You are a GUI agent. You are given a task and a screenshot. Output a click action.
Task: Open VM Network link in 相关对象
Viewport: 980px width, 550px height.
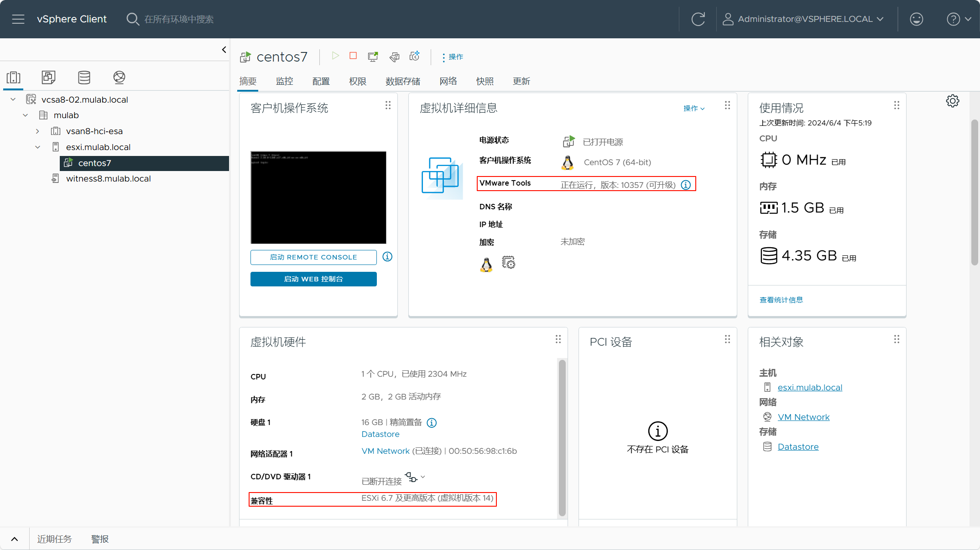[x=803, y=417]
